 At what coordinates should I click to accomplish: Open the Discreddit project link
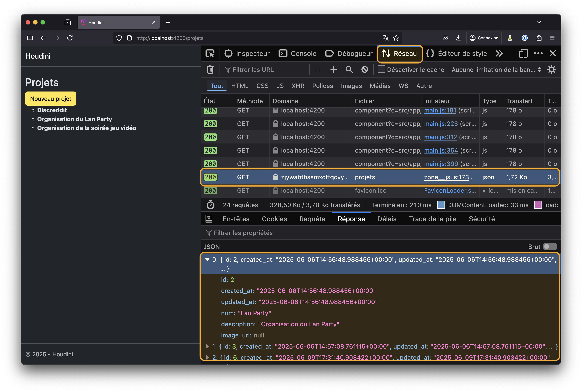point(52,110)
